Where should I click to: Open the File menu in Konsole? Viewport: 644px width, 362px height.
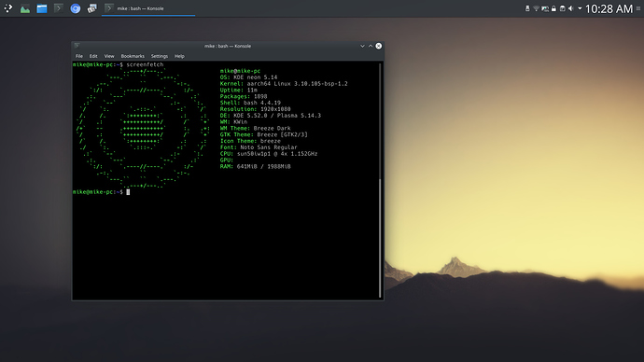[x=78, y=56]
